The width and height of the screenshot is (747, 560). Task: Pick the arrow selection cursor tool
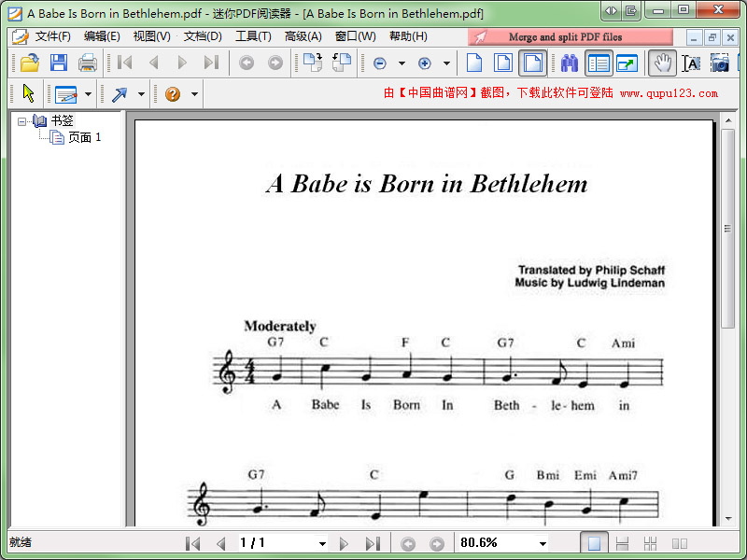pos(28,94)
